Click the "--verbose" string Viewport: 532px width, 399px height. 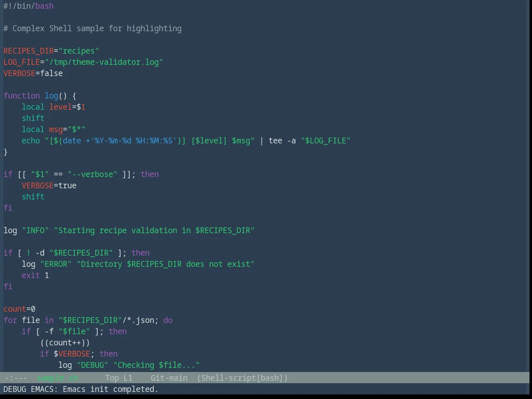click(x=93, y=174)
